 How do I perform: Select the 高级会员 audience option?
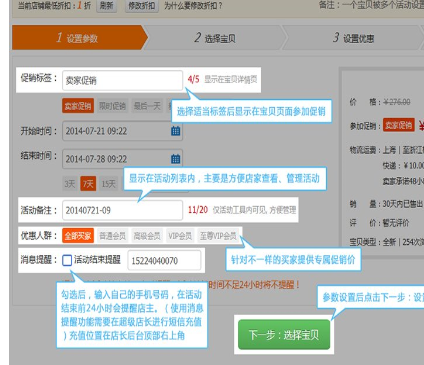click(x=147, y=236)
